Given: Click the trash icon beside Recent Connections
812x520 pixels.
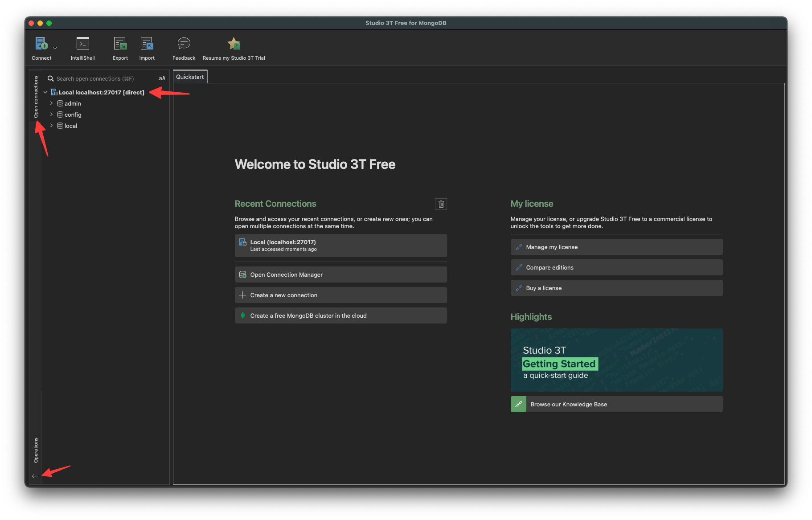Looking at the screenshot, I should (x=441, y=204).
